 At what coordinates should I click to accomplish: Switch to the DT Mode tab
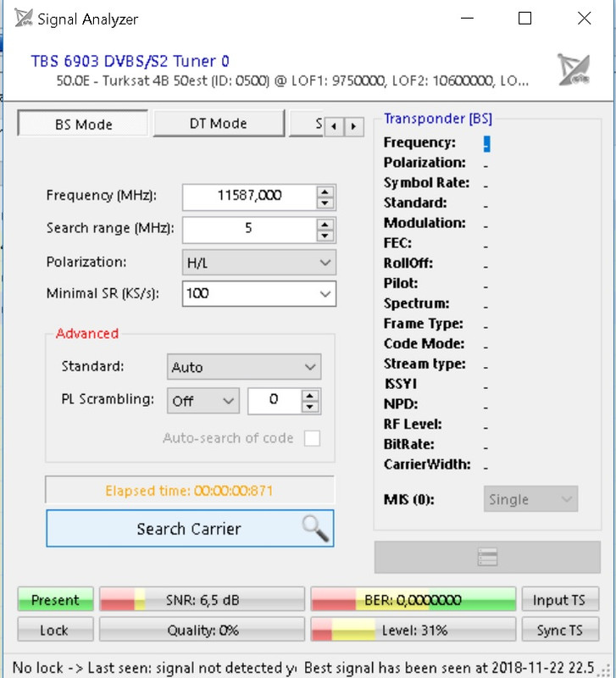click(219, 124)
